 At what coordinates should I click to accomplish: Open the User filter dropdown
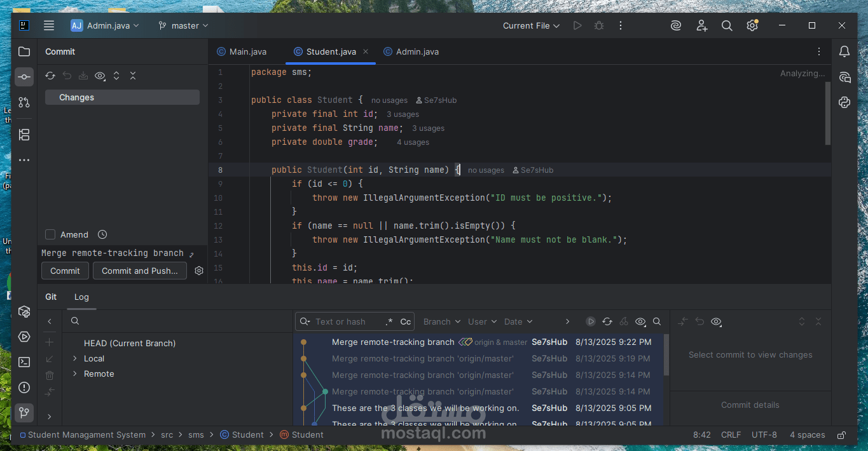[482, 321]
